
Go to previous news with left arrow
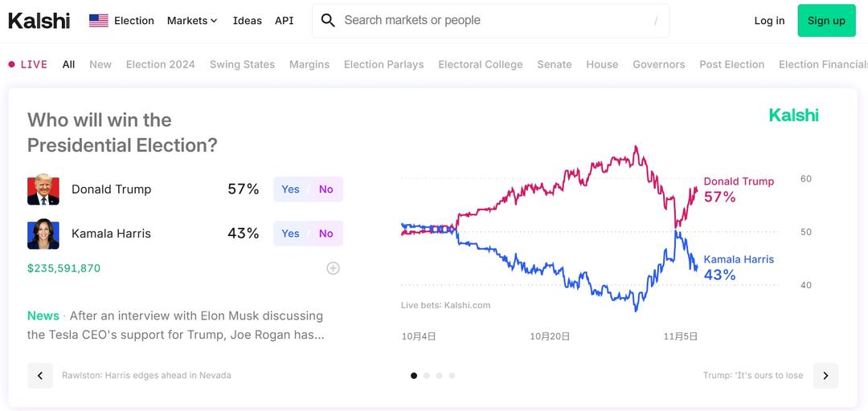(40, 376)
